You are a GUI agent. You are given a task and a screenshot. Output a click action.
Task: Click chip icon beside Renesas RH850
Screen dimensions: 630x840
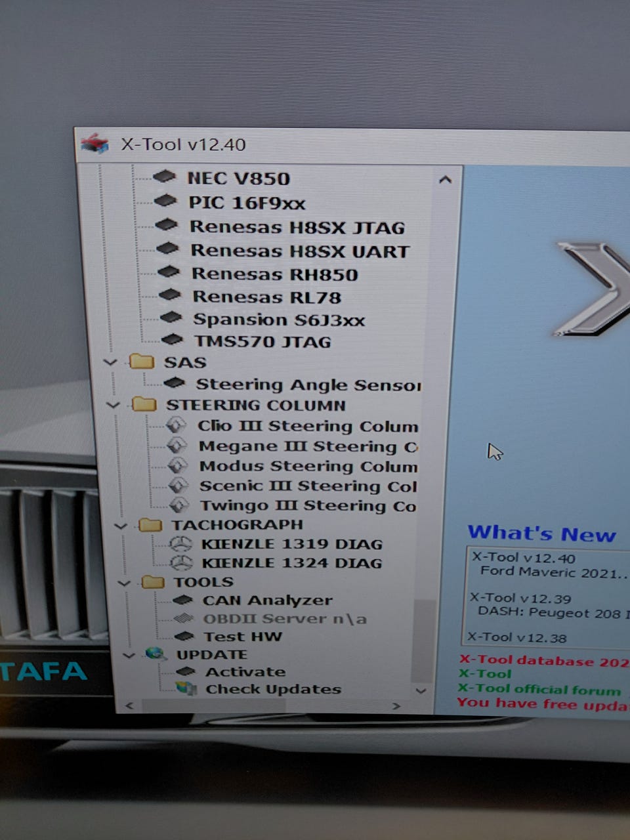pos(169,271)
